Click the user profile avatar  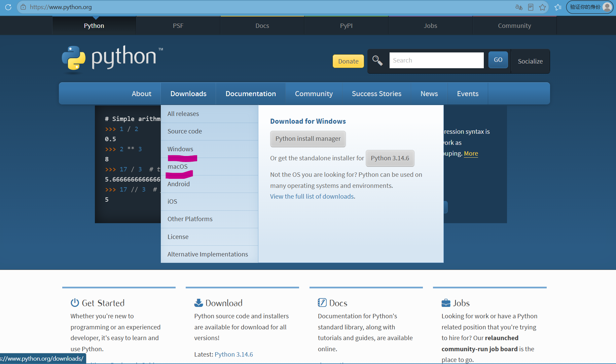click(x=607, y=7)
